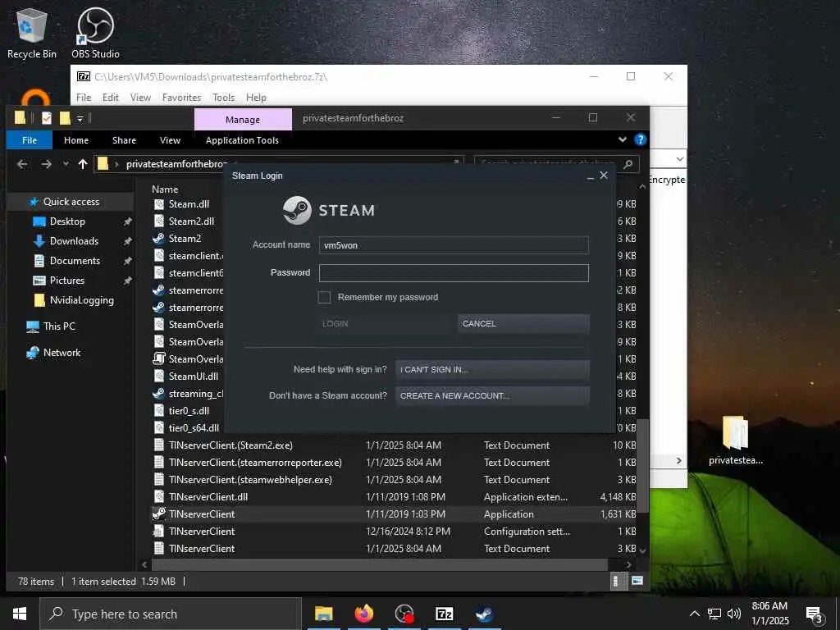Click the search magnifier in Explorer
This screenshot has width=840, height=630.
click(628, 164)
